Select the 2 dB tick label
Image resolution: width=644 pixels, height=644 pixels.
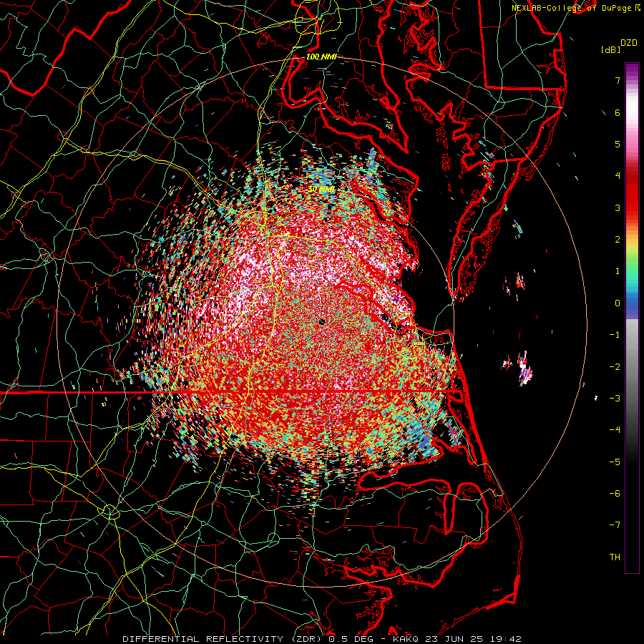point(618,240)
